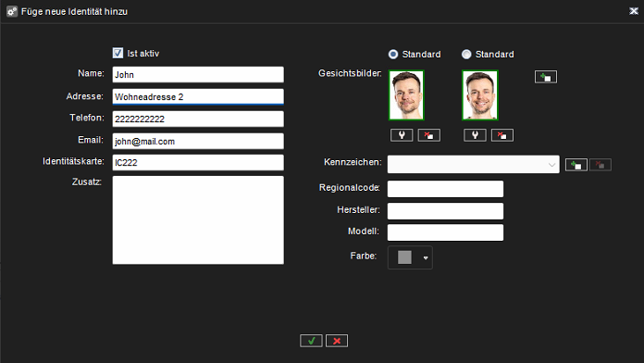This screenshot has width=644, height=363.
Task: Click the Hersteller input field
Action: [x=445, y=211]
